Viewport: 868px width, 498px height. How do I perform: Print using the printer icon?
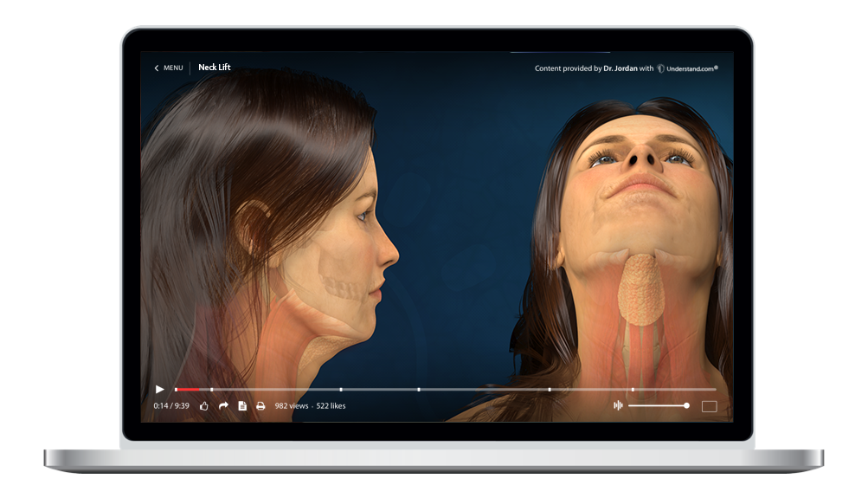point(260,406)
